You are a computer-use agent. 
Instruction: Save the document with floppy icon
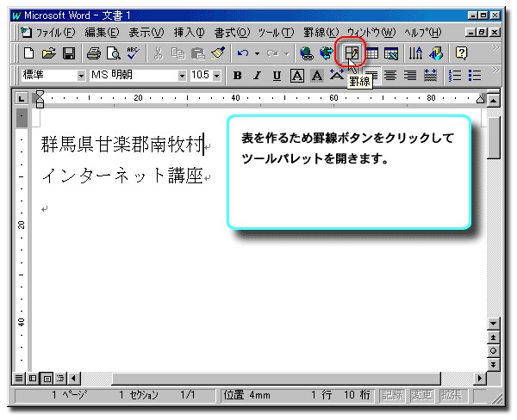[x=69, y=53]
